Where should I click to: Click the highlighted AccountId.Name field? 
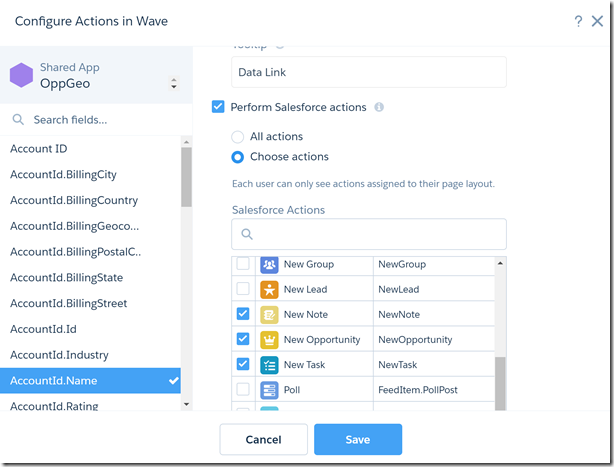coord(90,380)
